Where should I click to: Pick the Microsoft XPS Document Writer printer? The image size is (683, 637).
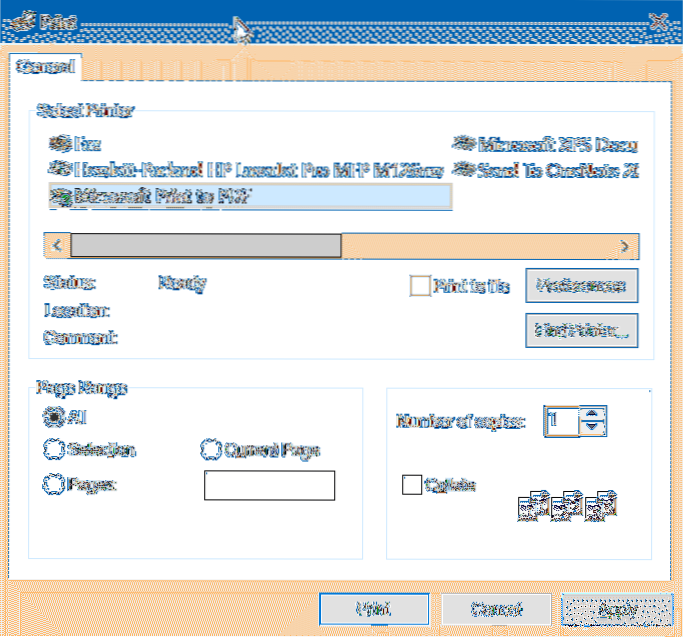point(545,145)
